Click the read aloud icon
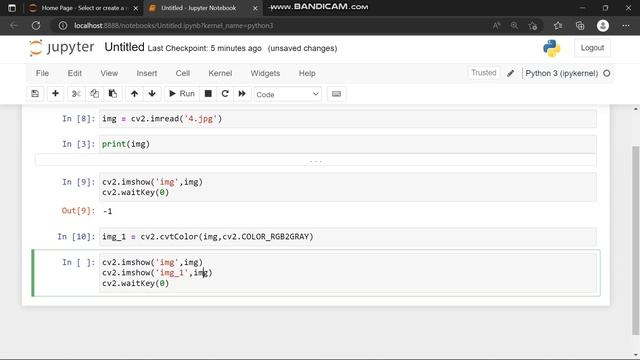 496,26
